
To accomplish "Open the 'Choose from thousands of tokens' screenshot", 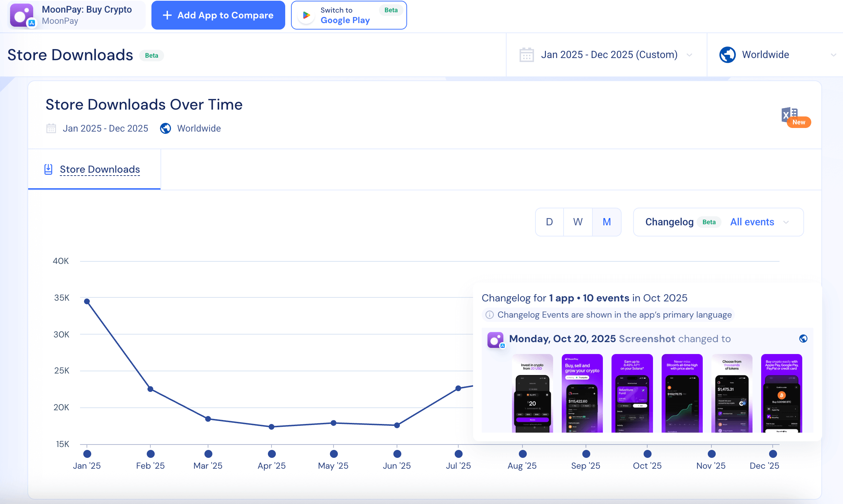I will tap(732, 393).
